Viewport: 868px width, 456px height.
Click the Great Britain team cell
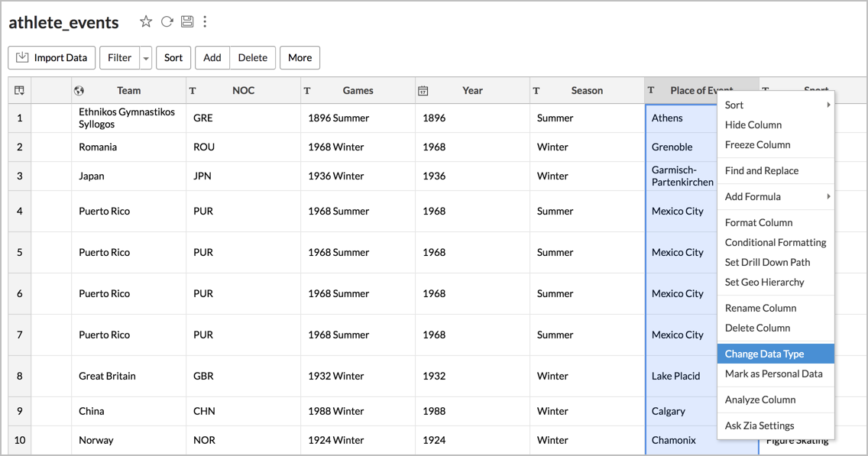[x=128, y=377]
